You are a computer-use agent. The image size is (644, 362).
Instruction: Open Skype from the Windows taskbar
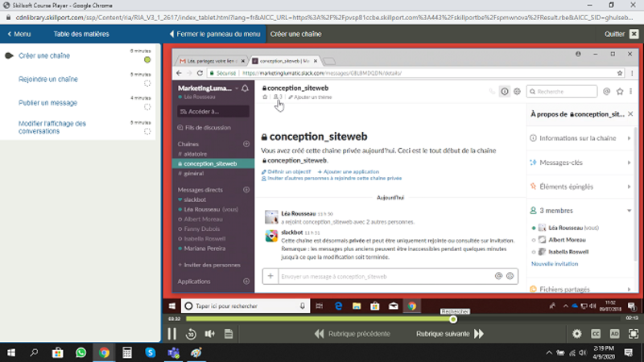coord(151,352)
